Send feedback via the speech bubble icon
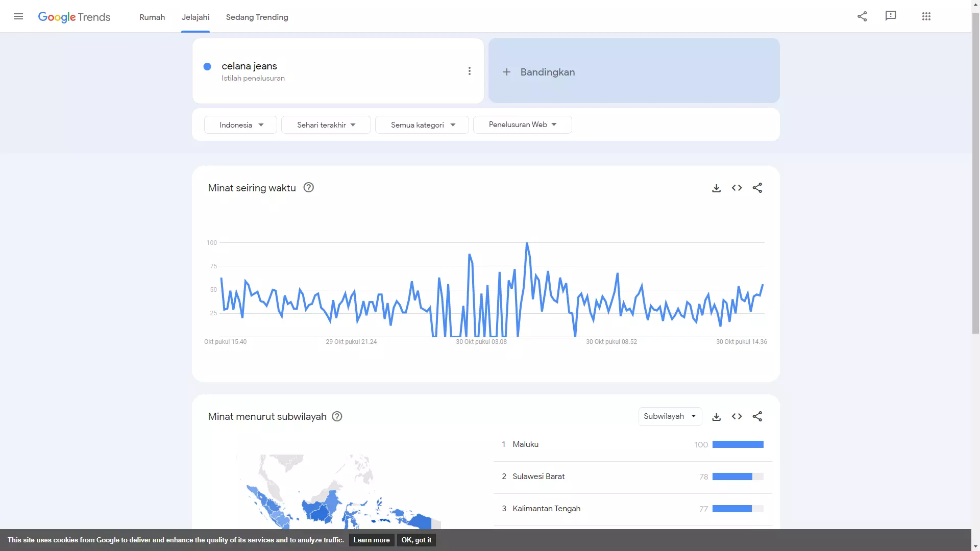Viewport: 980px width, 551px height. [x=890, y=16]
